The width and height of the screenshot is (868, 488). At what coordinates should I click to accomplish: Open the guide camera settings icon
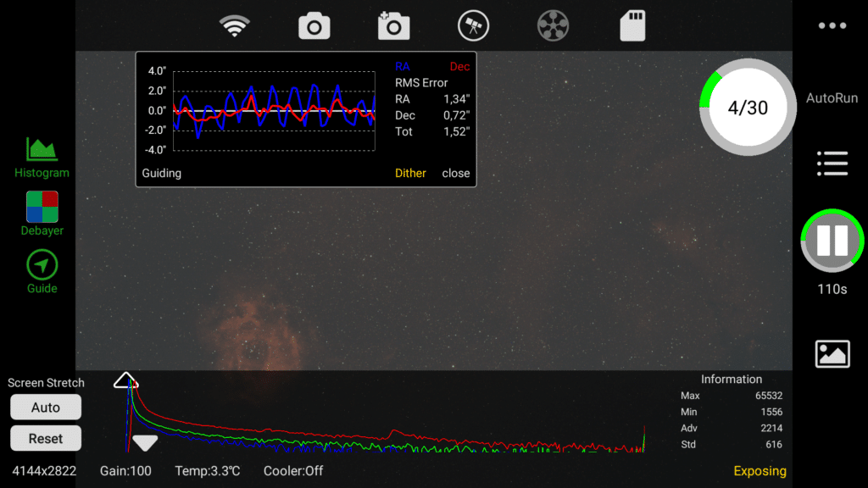pos(393,25)
